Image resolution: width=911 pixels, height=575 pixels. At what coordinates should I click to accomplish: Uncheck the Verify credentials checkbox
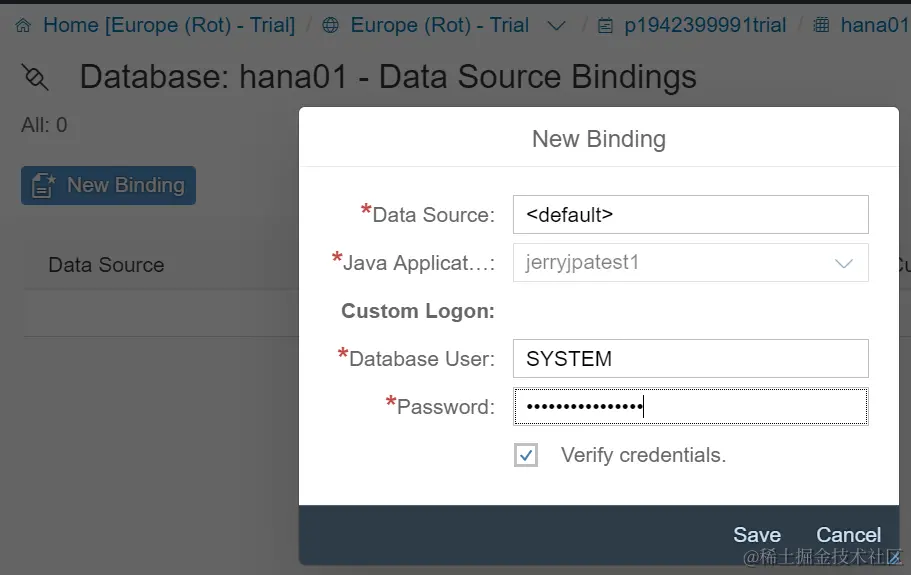526,455
